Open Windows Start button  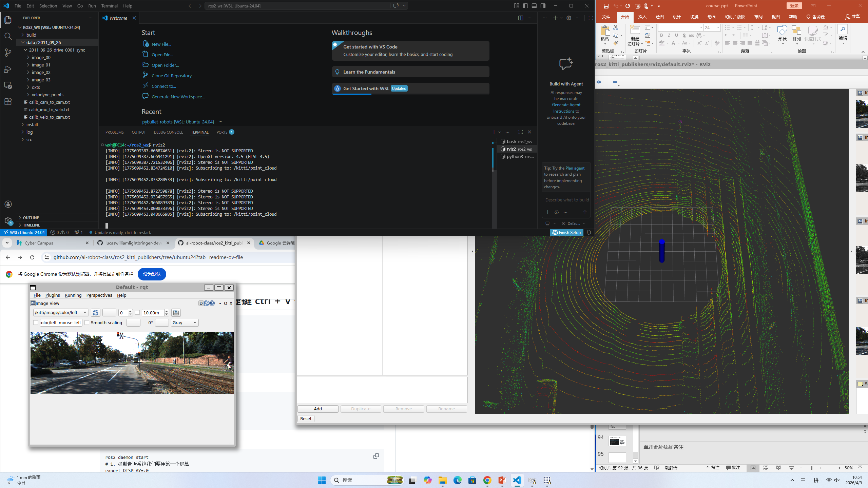tap(322, 480)
